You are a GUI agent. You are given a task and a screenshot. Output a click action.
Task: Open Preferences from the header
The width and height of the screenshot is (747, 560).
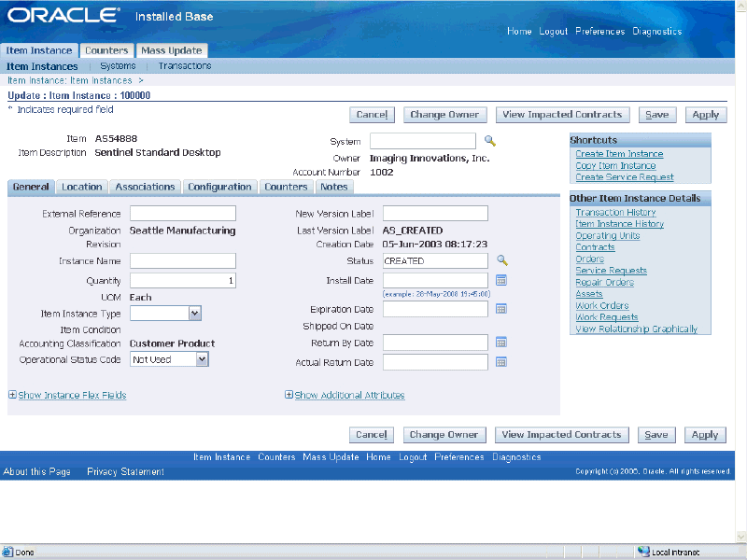tap(599, 32)
